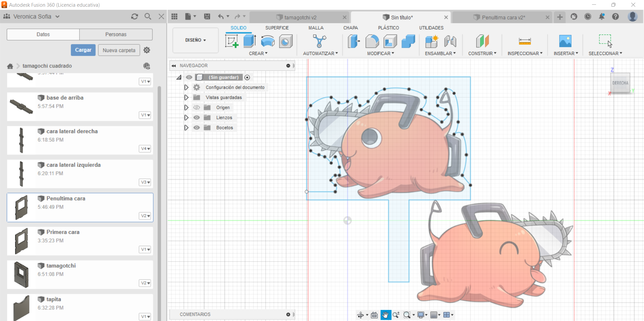This screenshot has height=321, width=644.
Task: Open the Help question mark
Action: click(615, 16)
